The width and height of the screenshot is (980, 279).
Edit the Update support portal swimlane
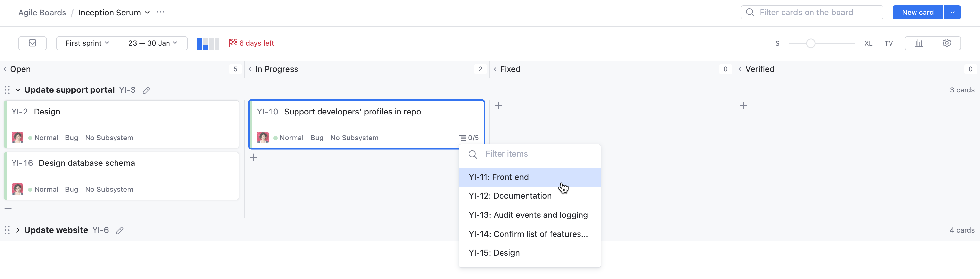[146, 90]
